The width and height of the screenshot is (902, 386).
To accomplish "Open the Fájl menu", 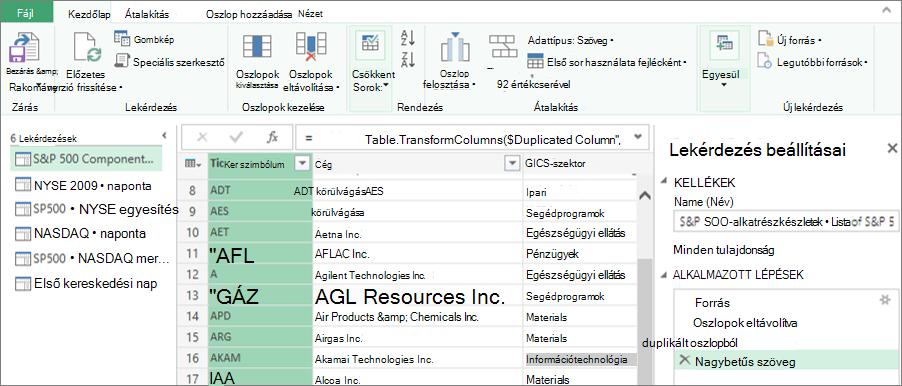I will (x=27, y=12).
